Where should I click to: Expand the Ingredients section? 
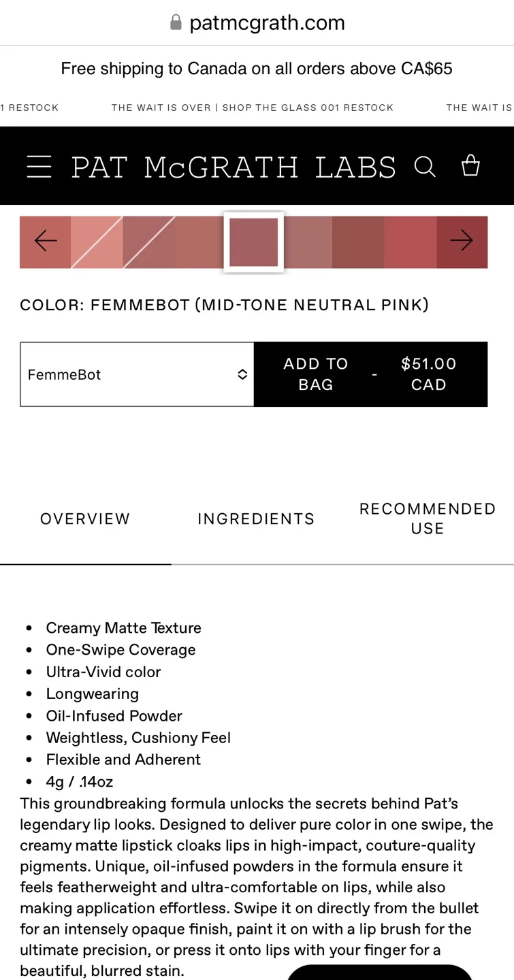255,518
